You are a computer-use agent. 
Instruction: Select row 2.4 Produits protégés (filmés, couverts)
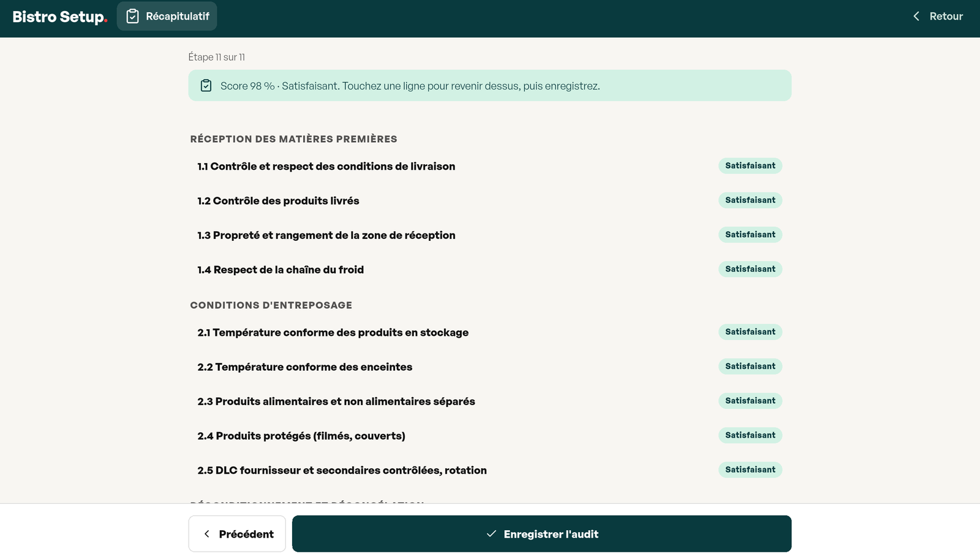point(490,435)
